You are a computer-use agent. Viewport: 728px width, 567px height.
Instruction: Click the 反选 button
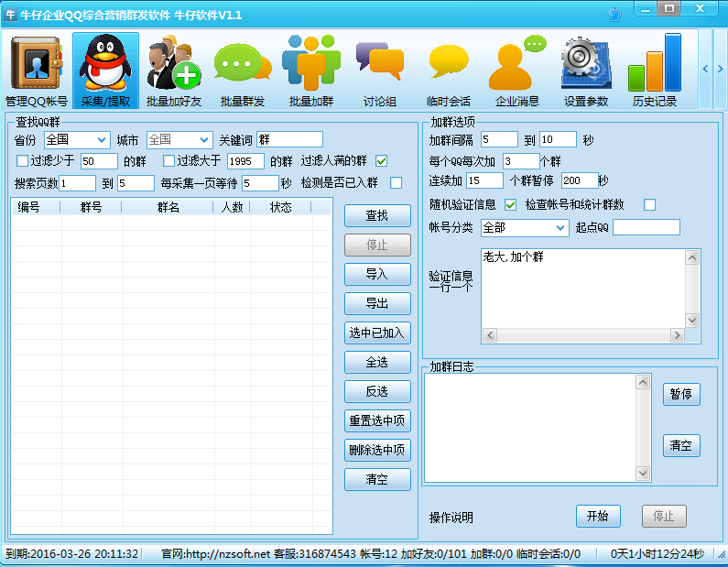[x=377, y=391]
